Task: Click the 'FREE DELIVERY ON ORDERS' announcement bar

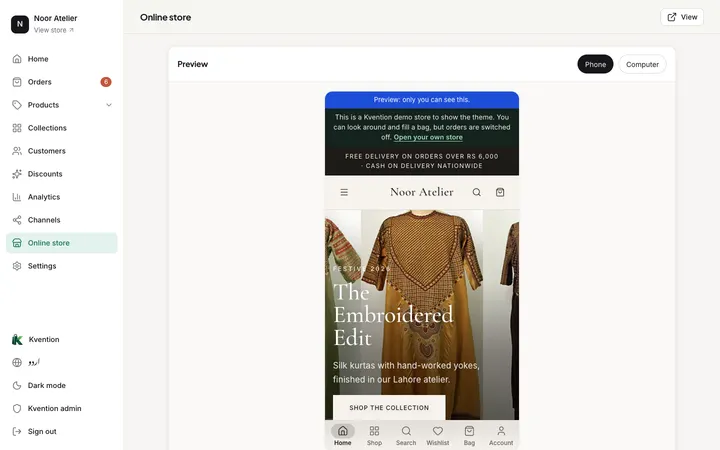Action: [422, 161]
